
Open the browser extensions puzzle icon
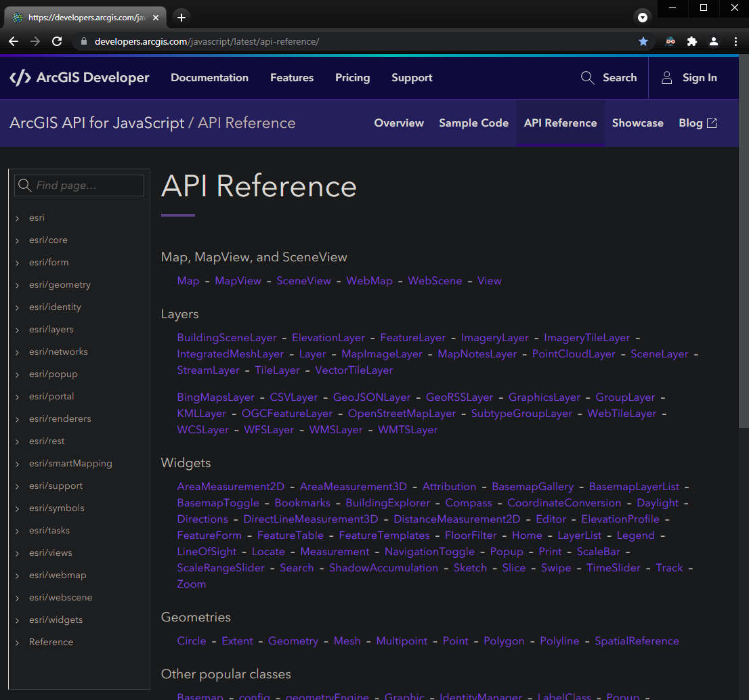pos(691,41)
